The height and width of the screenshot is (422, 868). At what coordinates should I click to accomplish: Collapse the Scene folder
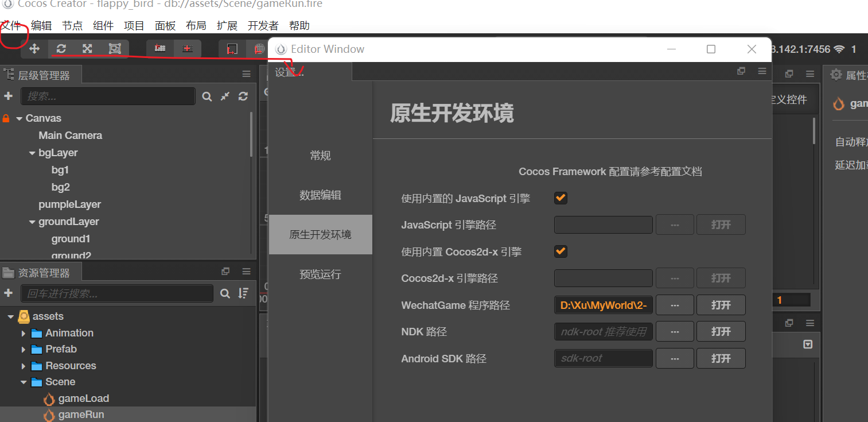click(24, 382)
